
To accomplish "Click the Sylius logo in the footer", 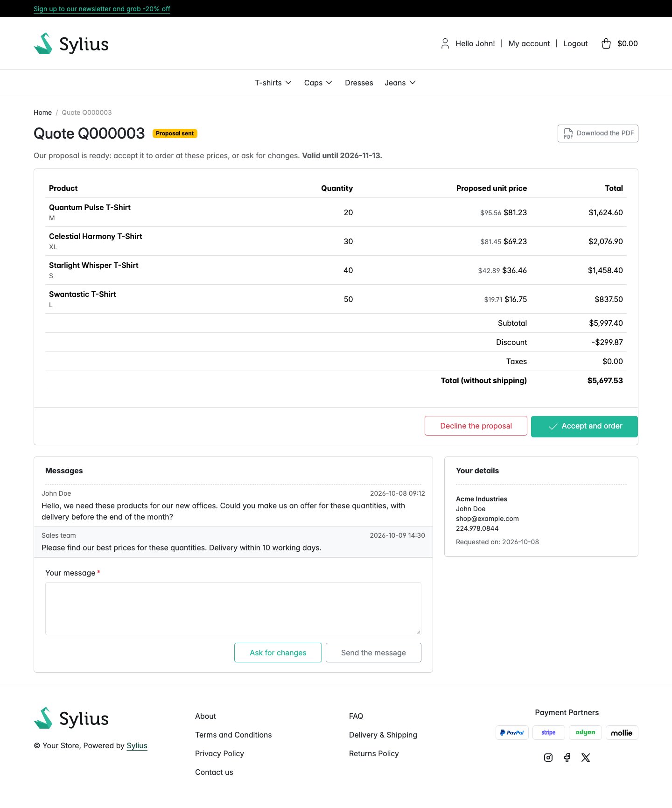I will point(71,718).
